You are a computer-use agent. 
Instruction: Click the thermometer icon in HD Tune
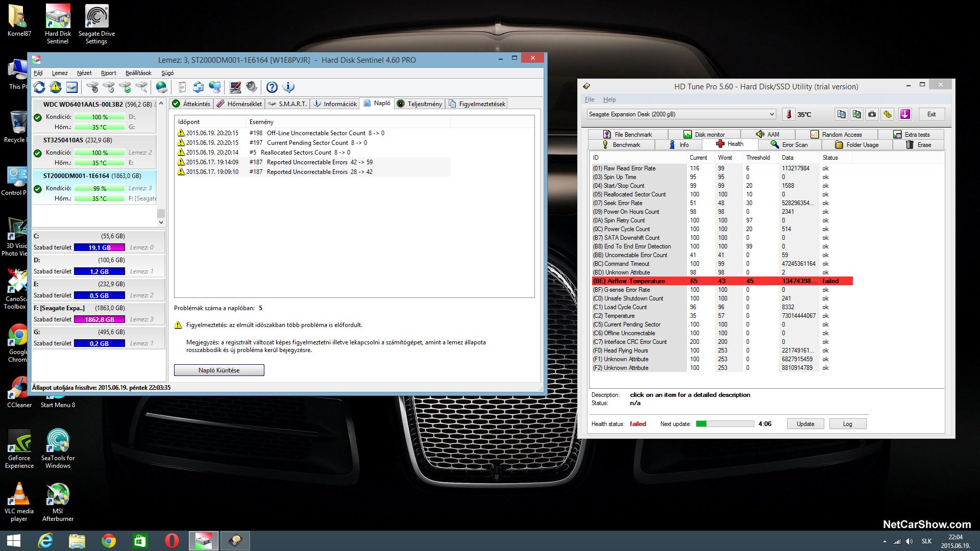(789, 114)
